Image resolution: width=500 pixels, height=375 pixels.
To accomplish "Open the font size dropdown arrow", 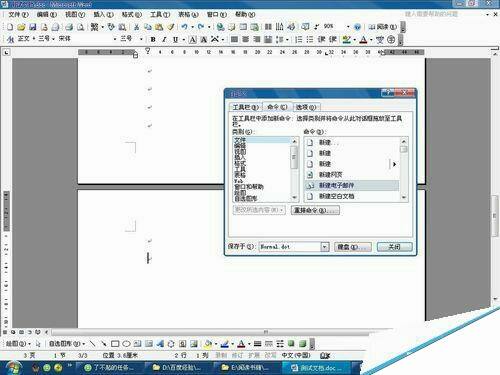I will click(x=141, y=39).
